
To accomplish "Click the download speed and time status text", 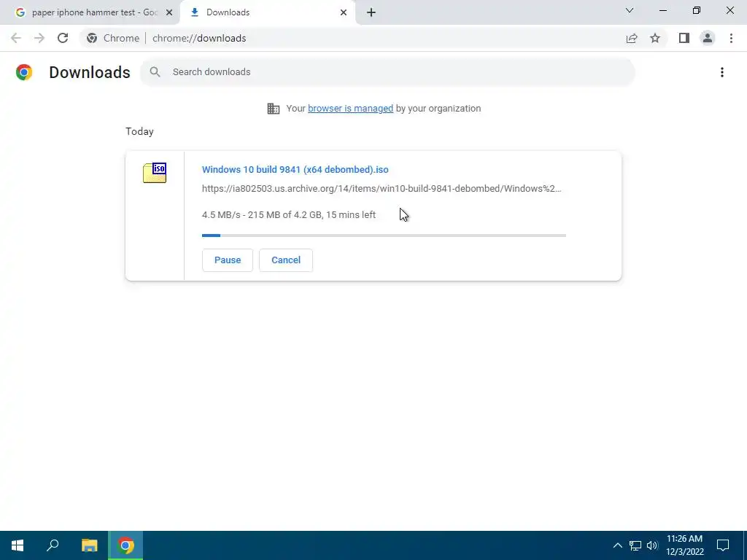I will (x=289, y=215).
